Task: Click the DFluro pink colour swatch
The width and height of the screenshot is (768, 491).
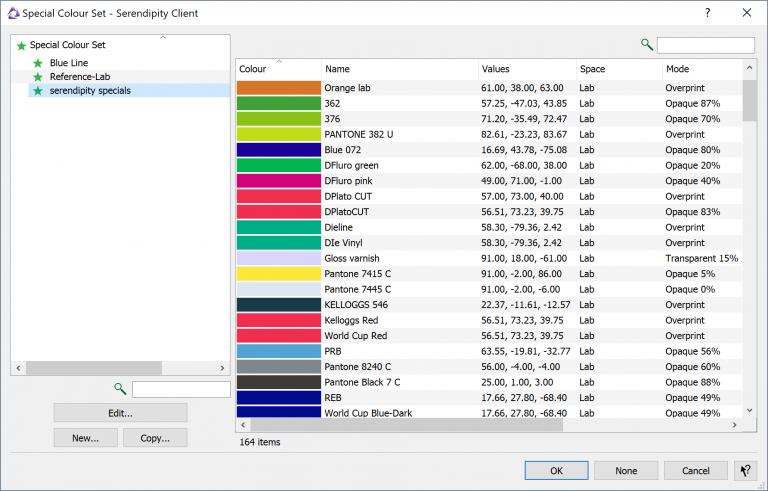Action: pyautogui.click(x=279, y=181)
